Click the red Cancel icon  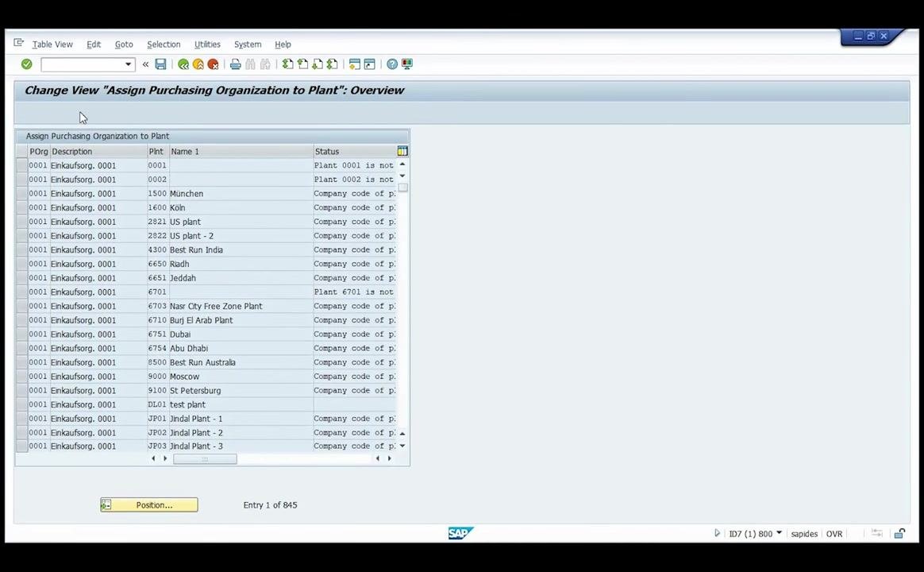[213, 64]
